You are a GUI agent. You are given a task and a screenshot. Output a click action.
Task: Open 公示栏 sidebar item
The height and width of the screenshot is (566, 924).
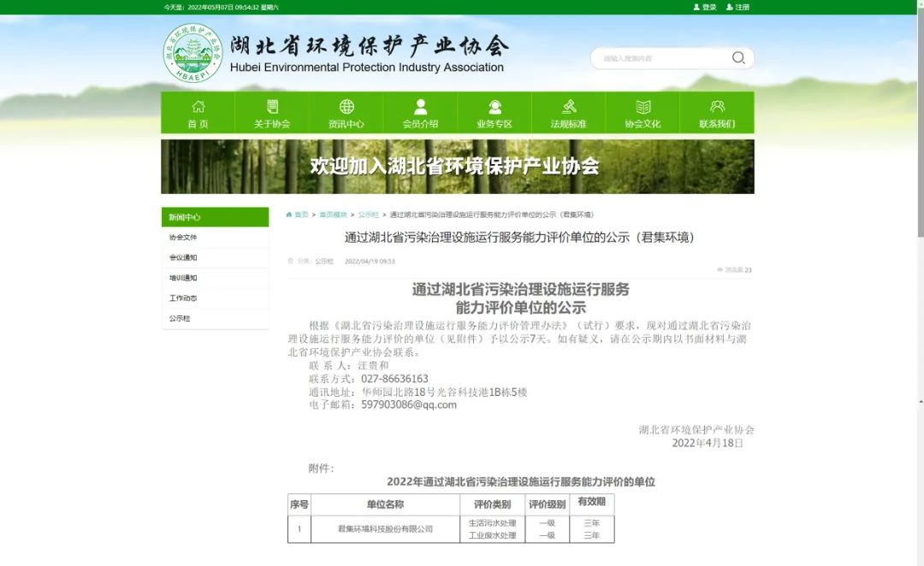click(x=180, y=319)
